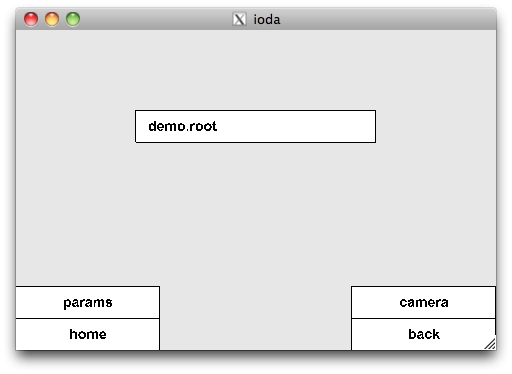Open the camera panel
The height and width of the screenshot is (374, 512).
click(423, 302)
